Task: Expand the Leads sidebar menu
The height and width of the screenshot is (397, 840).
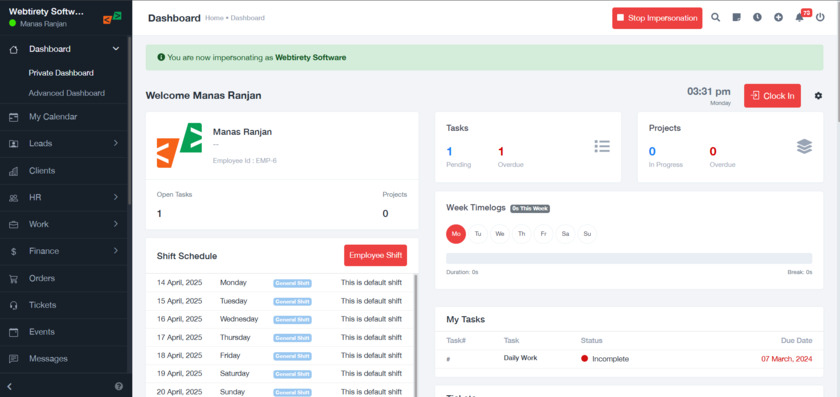Action: (x=65, y=144)
